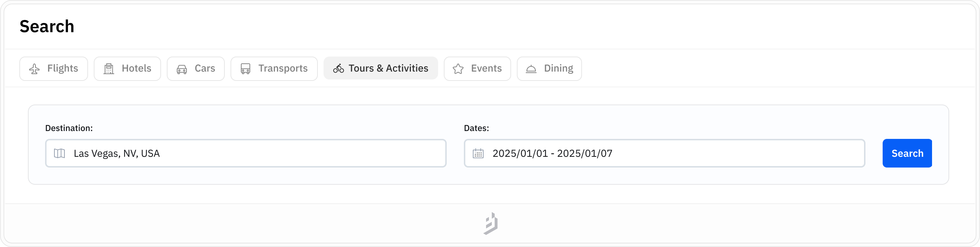Click the airplane icon on Flights tab
The height and width of the screenshot is (247, 980).
point(35,69)
